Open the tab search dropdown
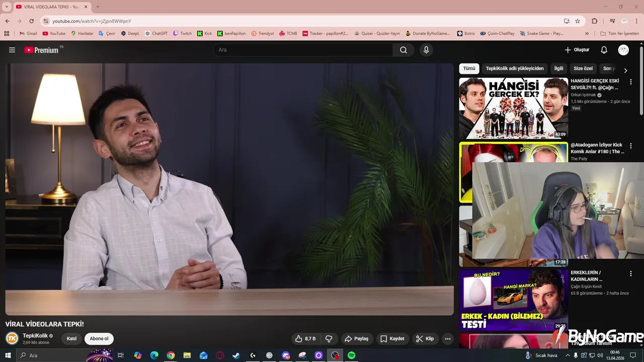This screenshot has height=362, width=644. 7,7
